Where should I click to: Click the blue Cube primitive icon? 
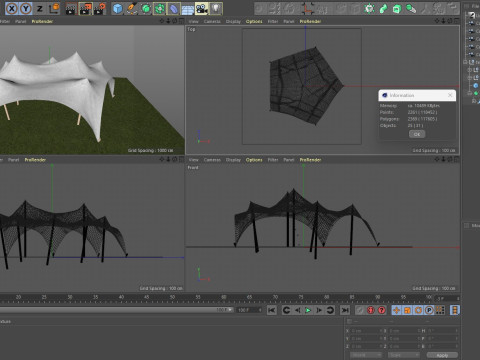117,9
